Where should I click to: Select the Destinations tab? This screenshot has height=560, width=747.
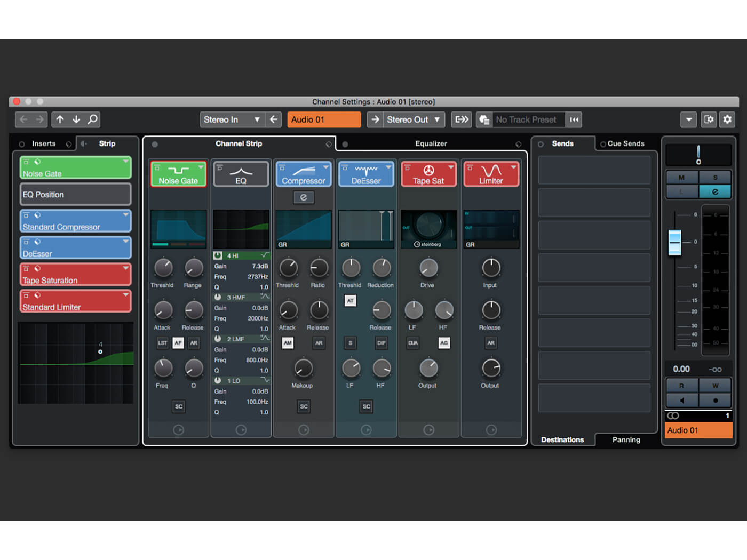(562, 439)
